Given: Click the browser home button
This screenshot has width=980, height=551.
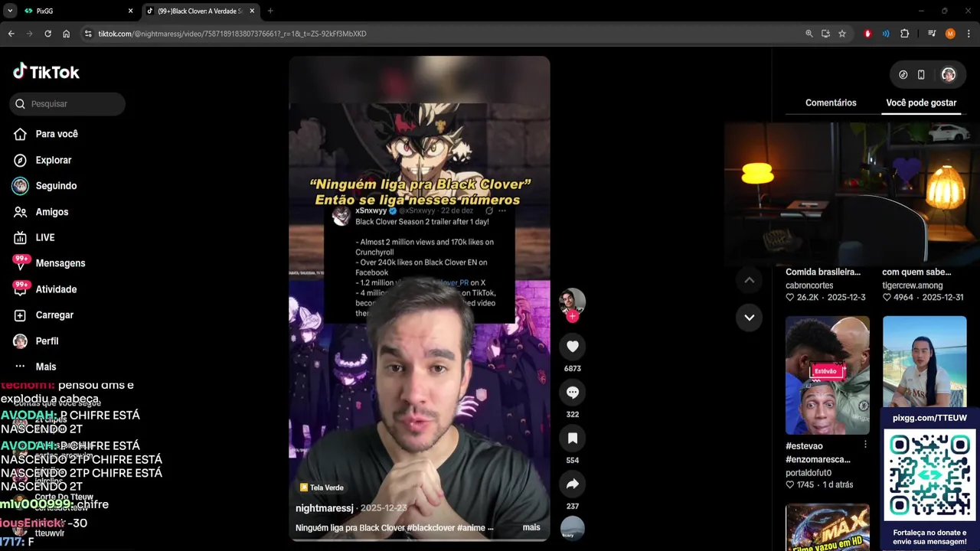Looking at the screenshot, I should [66, 34].
